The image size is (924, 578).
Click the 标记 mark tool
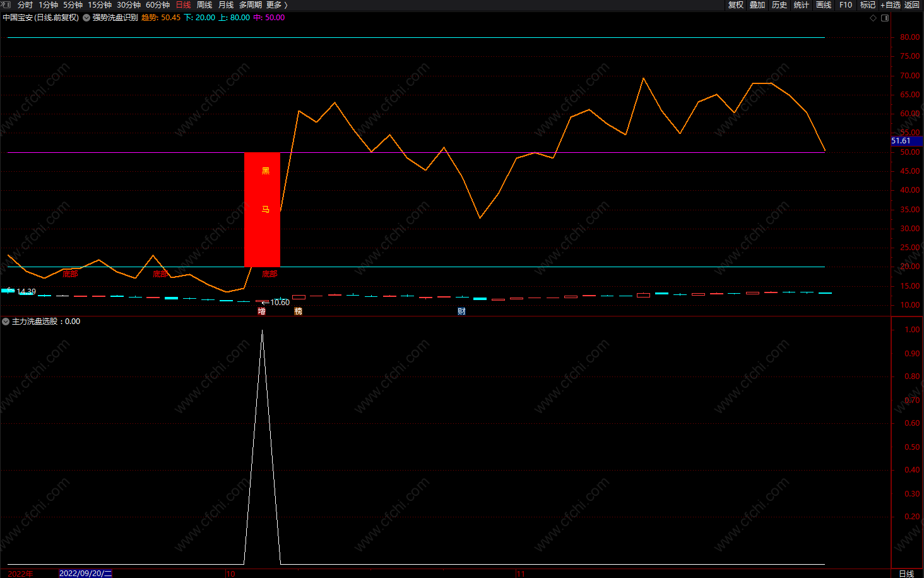pos(868,5)
